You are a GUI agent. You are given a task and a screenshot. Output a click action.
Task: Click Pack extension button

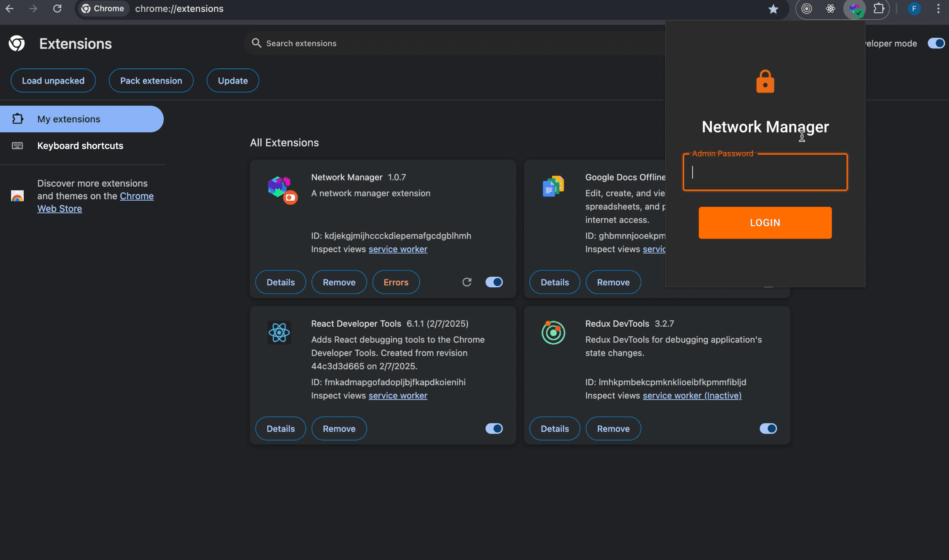tap(151, 81)
